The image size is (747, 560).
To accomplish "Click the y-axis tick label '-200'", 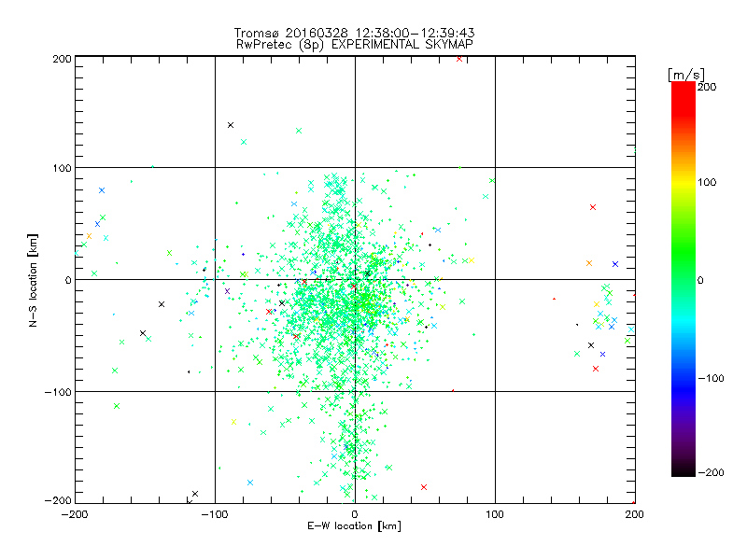I will 58,500.
